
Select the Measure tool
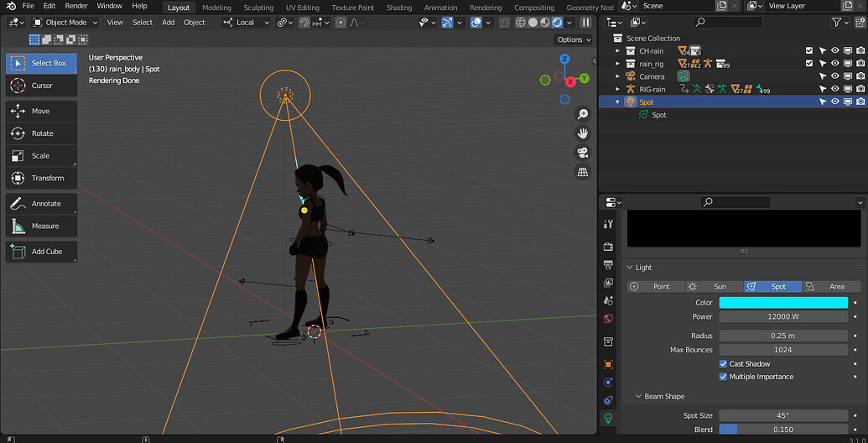pyautogui.click(x=42, y=226)
